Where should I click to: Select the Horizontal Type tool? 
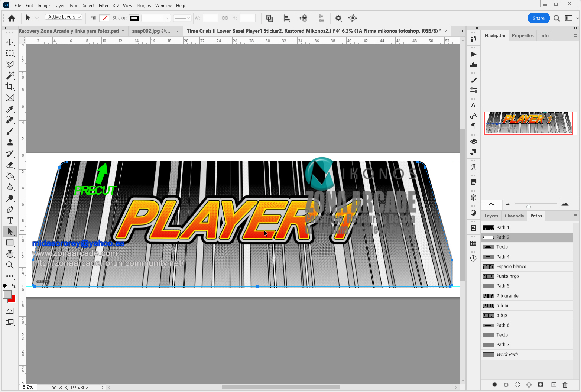click(10, 220)
